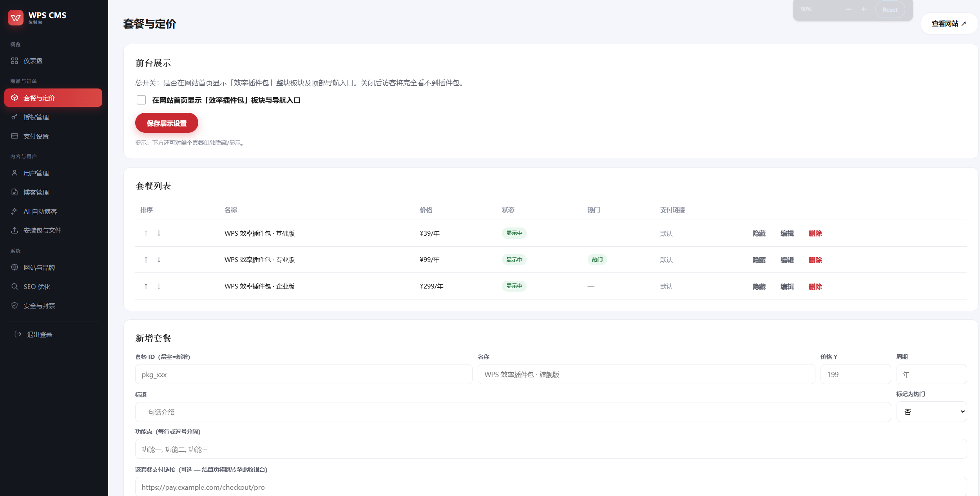Click the 显示中 status badge for 基础版
The image size is (980, 496).
click(514, 233)
